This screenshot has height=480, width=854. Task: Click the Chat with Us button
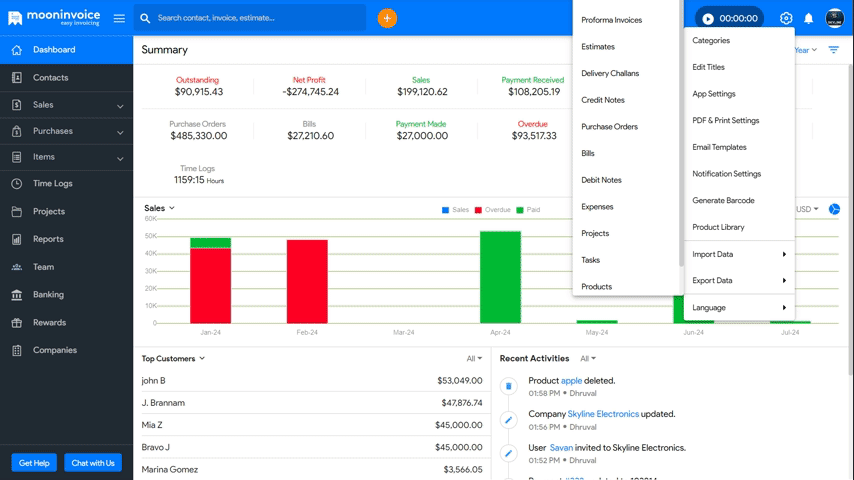[x=93, y=463]
